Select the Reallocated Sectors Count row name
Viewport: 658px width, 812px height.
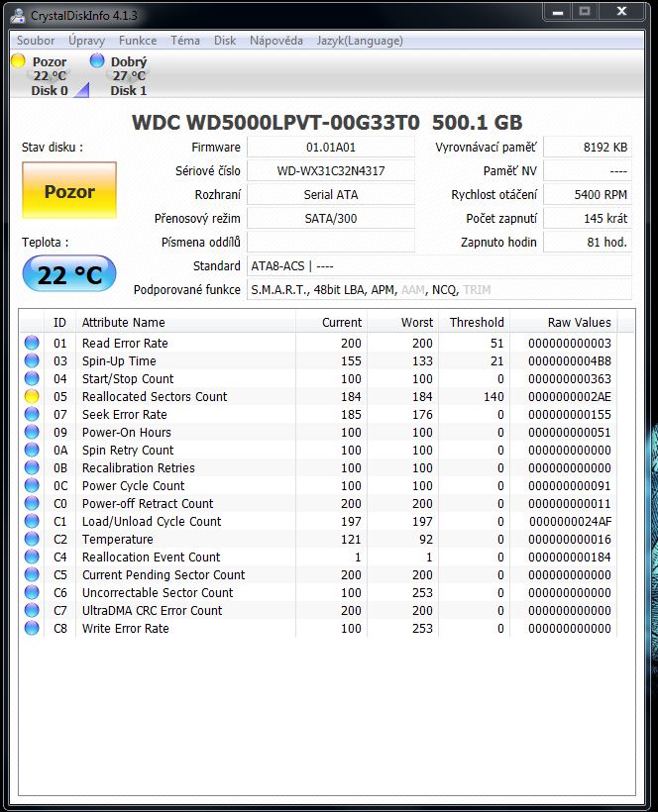pyautogui.click(x=155, y=397)
